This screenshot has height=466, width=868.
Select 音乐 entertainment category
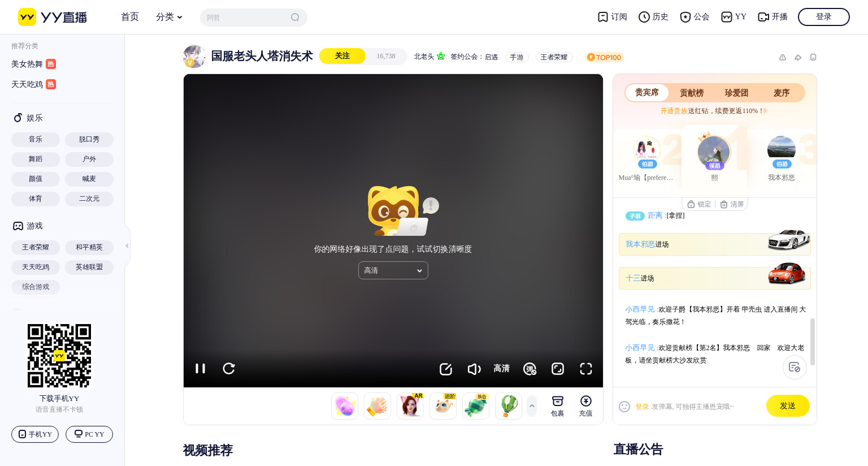(x=36, y=139)
